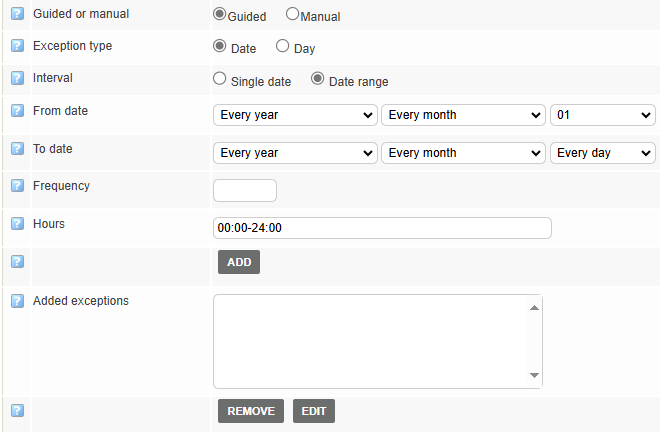Select the Guided radio button
The height and width of the screenshot is (432, 660).
click(x=220, y=15)
